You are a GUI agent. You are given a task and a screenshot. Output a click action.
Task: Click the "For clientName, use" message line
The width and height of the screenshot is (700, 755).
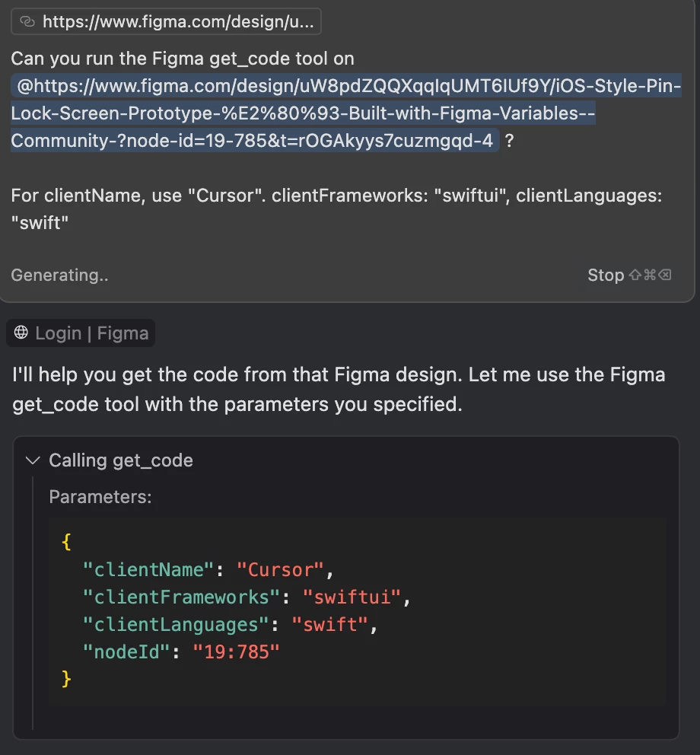[x=336, y=209]
